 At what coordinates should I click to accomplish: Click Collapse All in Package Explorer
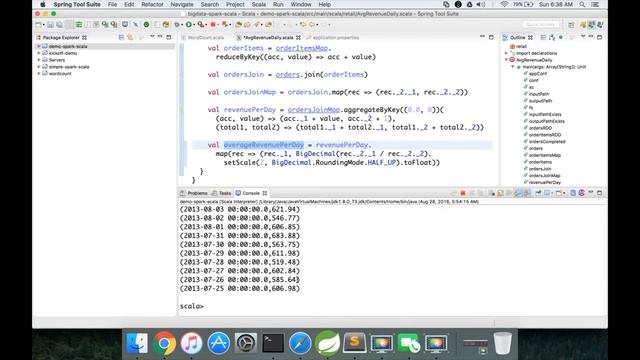121,37
